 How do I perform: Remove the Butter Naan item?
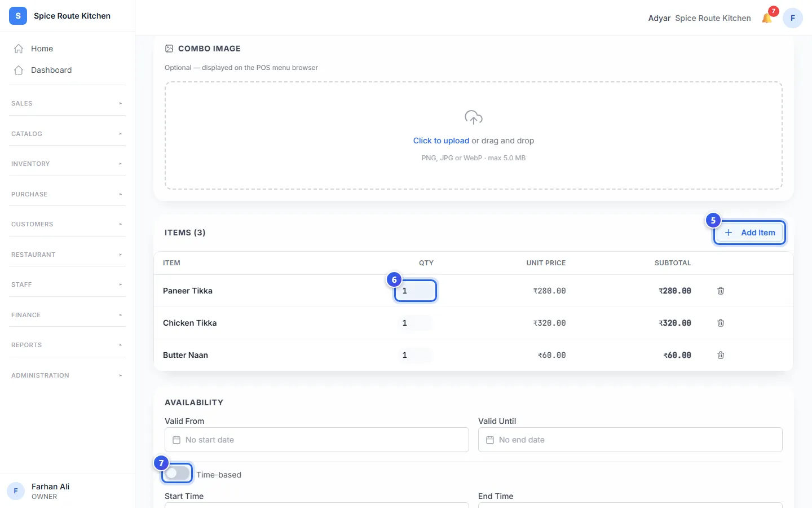(720, 355)
